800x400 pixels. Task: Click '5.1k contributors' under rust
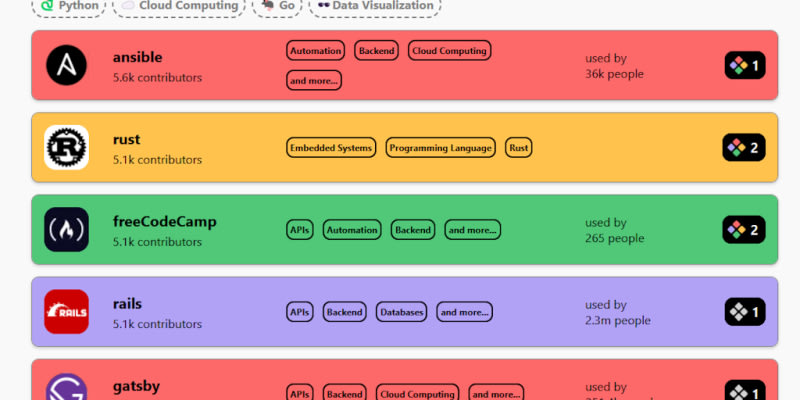pyautogui.click(x=157, y=160)
